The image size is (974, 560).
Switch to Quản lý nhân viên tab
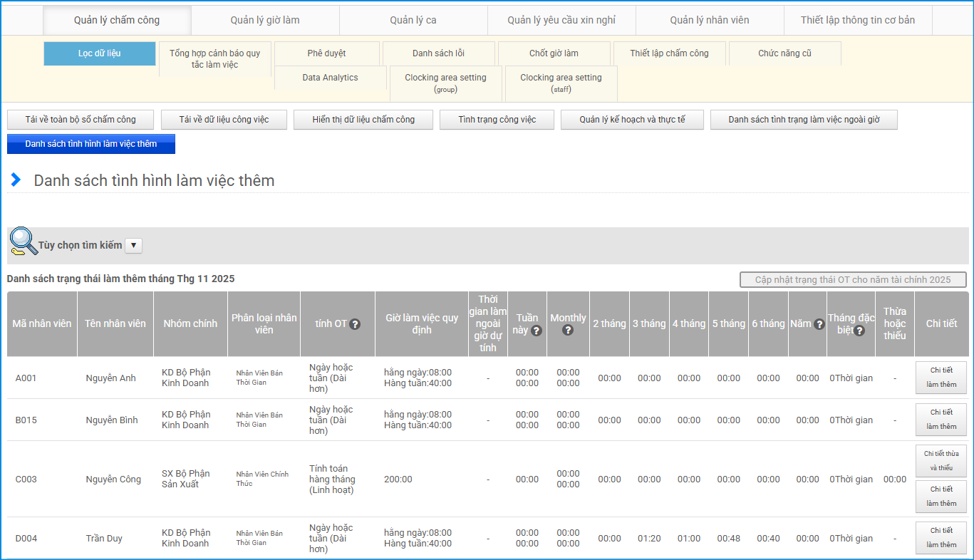[x=709, y=20]
